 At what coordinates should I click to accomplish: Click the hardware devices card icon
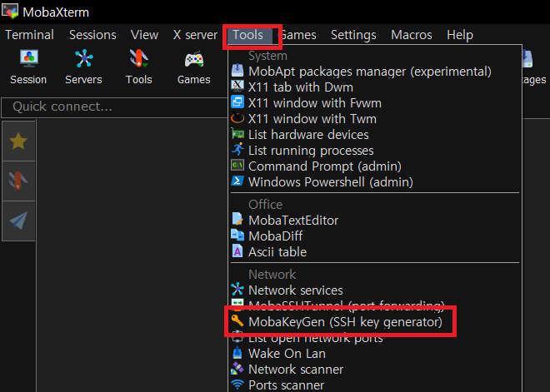237,133
